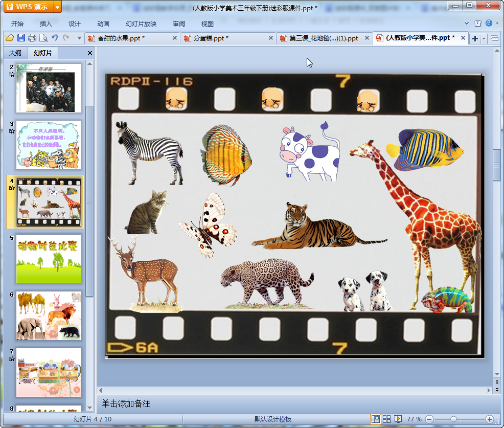Image resolution: width=504 pixels, height=428 pixels.
Task: Switch to the 大纲 panel tab
Action: pyautogui.click(x=15, y=53)
